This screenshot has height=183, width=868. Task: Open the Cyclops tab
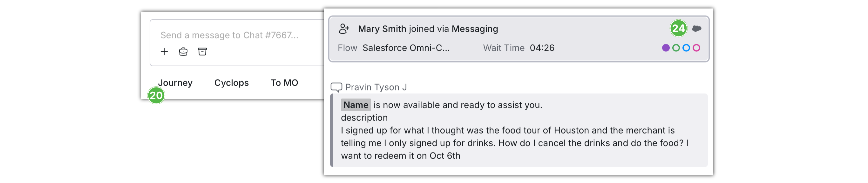coord(232,83)
